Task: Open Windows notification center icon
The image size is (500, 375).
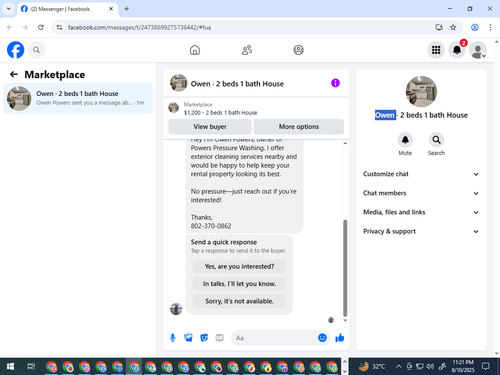Action: pyautogui.click(x=486, y=366)
